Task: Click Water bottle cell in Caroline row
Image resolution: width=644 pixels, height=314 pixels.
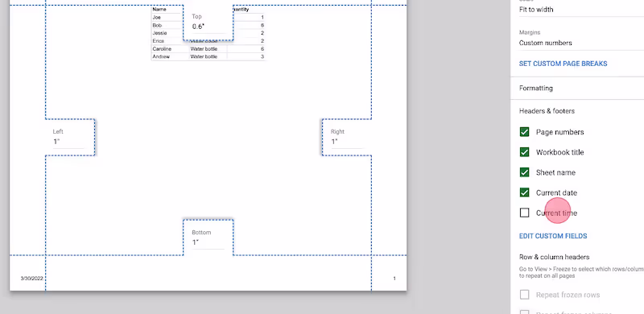Action: (x=204, y=49)
